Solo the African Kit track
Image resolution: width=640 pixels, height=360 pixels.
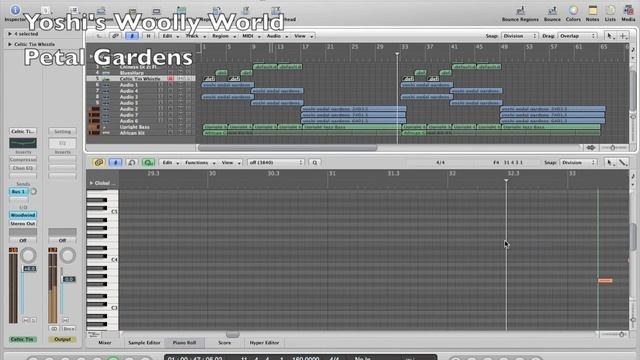coord(189,133)
